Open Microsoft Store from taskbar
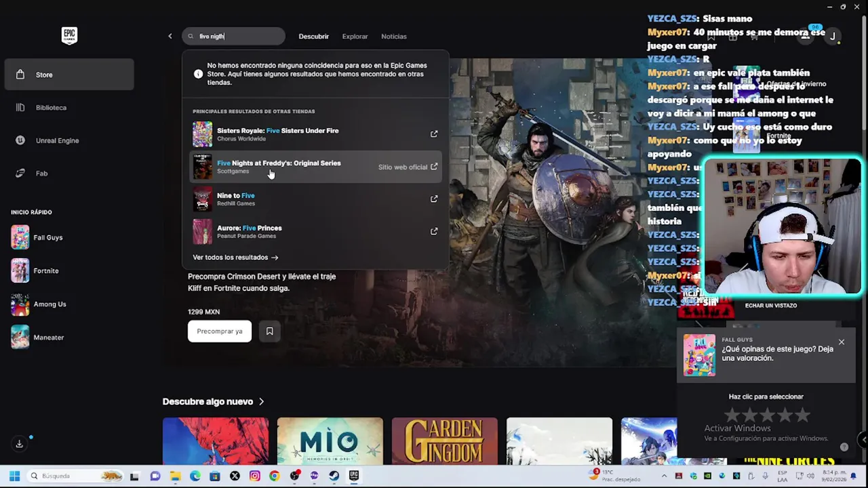Viewport: 868px width, 488px height. point(215,476)
